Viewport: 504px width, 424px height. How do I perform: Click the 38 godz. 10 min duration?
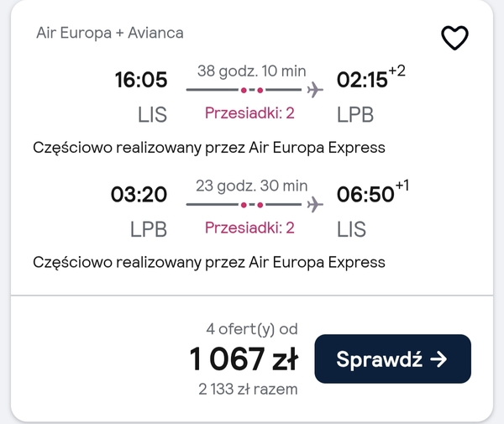coord(252,71)
